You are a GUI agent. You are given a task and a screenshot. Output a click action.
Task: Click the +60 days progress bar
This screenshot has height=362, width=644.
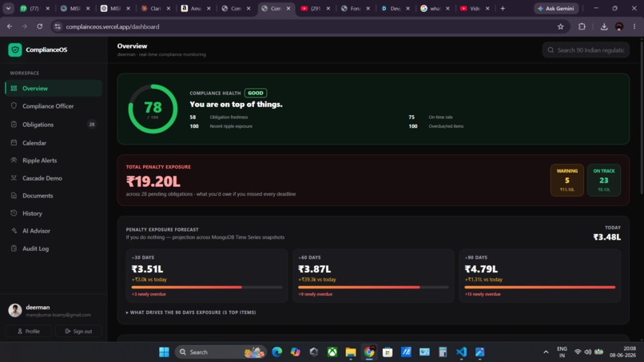[x=373, y=287]
